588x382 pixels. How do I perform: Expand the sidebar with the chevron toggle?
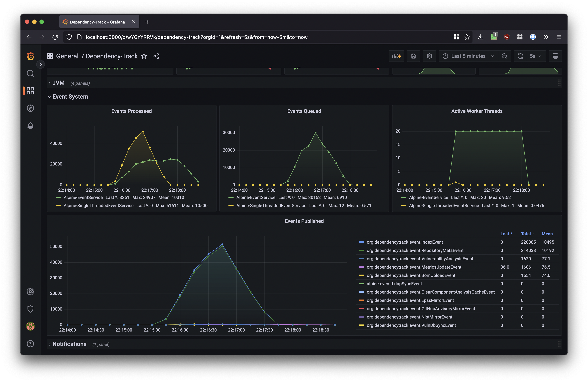click(x=41, y=64)
